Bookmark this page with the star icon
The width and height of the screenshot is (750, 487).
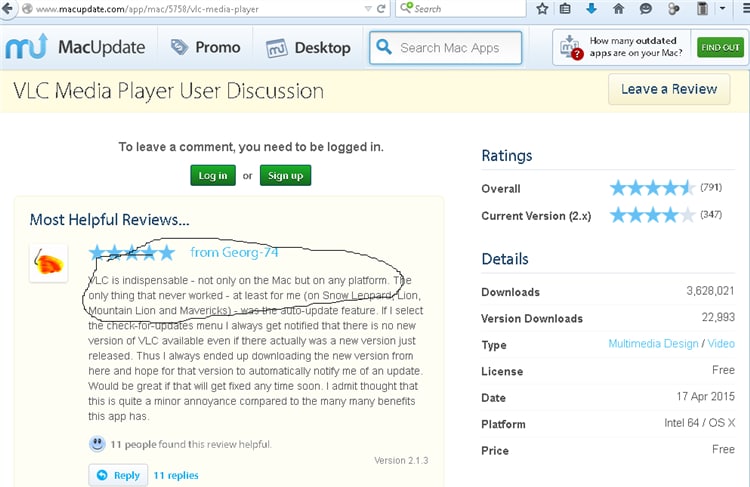tap(542, 8)
